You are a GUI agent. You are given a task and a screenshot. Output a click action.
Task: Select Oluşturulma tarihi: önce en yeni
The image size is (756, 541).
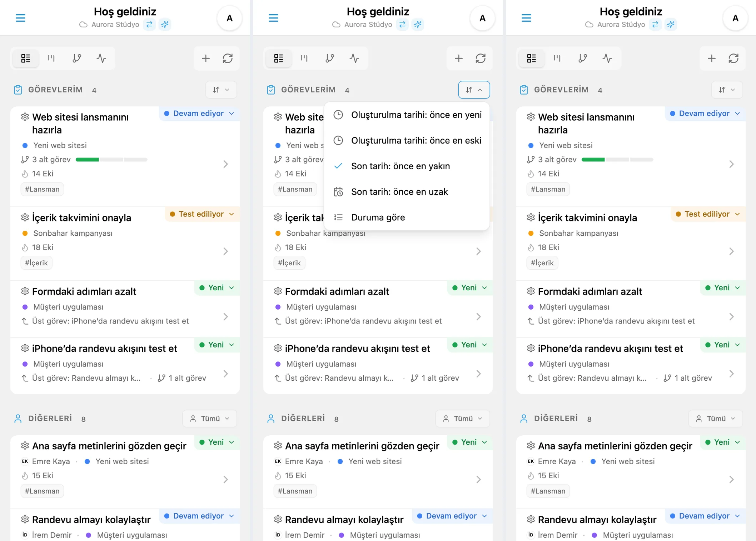[407, 115]
